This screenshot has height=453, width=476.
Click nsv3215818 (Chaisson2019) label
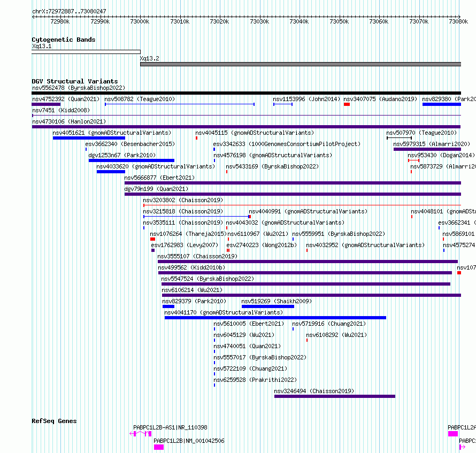click(x=183, y=212)
